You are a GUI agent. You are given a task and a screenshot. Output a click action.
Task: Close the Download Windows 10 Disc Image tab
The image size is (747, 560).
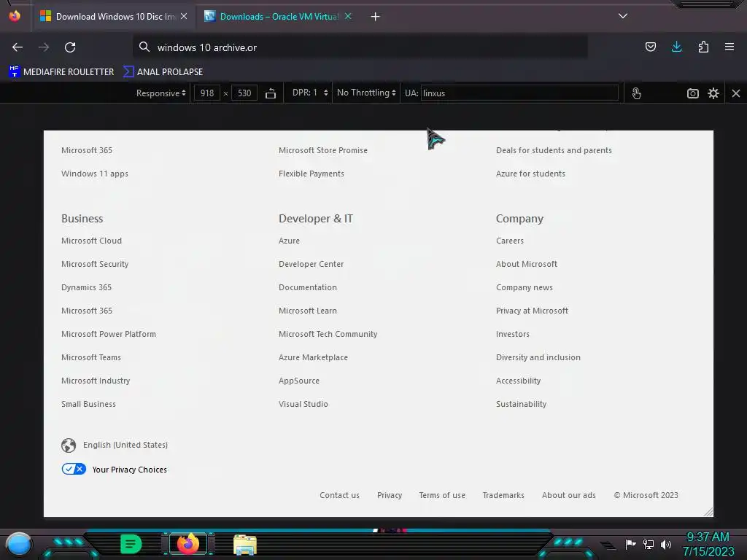[184, 16]
